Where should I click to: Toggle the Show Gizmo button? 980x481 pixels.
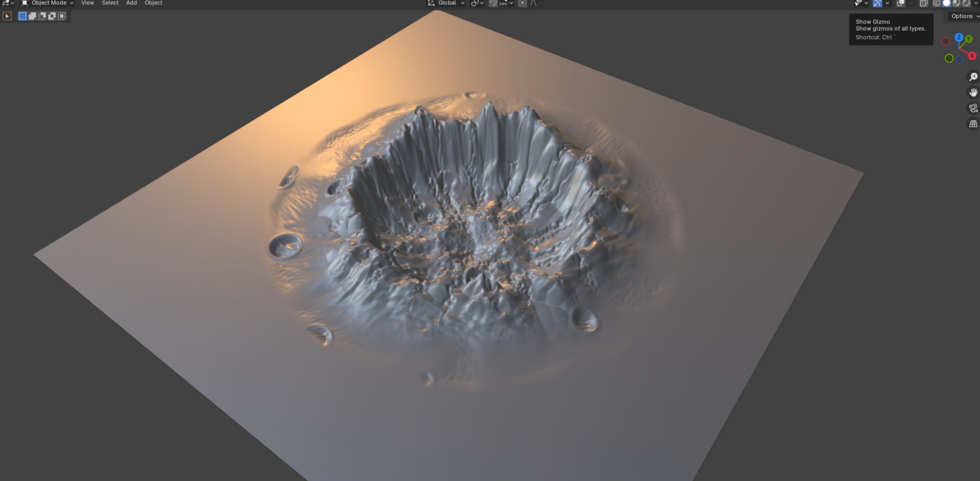[877, 3]
